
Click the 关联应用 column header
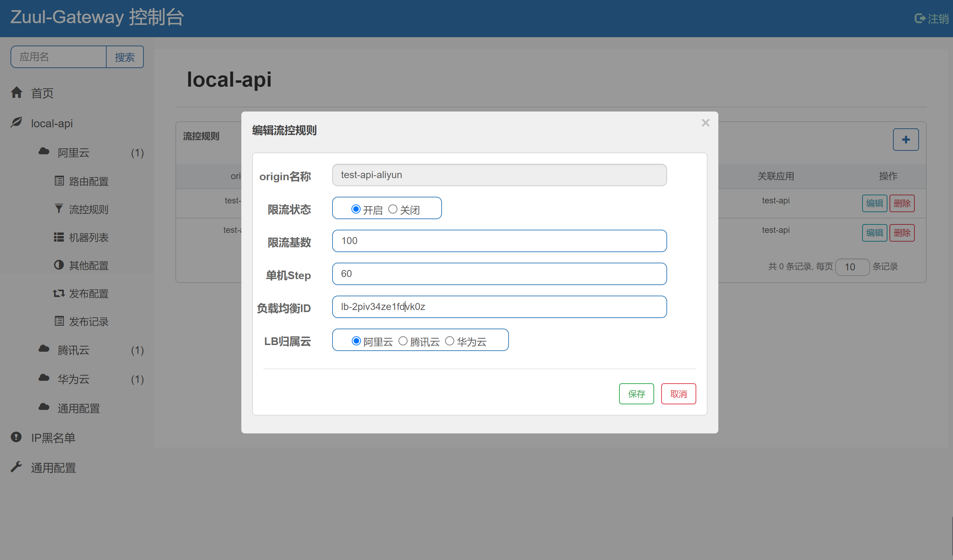tap(776, 176)
